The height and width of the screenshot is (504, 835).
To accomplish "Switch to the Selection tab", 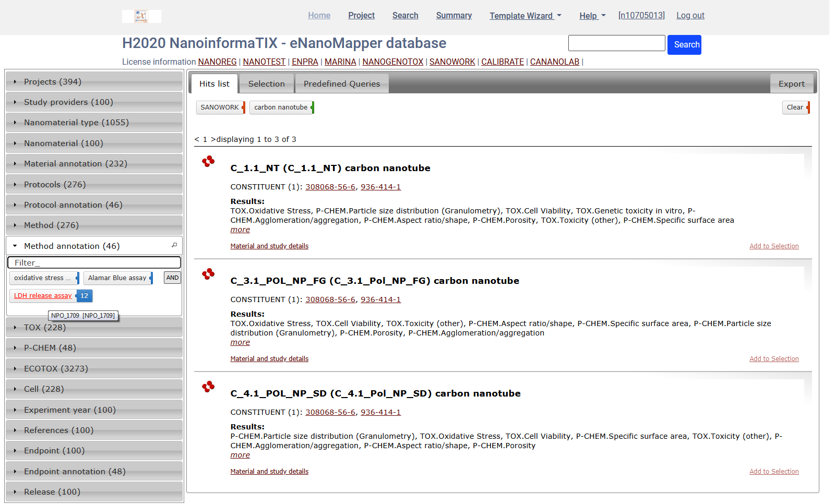I will [x=266, y=84].
